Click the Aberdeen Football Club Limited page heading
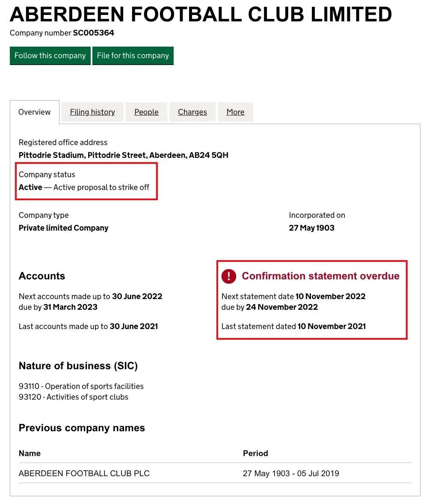This screenshot has height=504, width=429. pyautogui.click(x=201, y=15)
